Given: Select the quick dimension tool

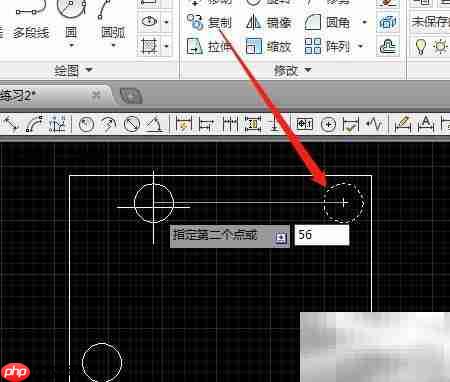Looking at the screenshot, I should [184, 124].
